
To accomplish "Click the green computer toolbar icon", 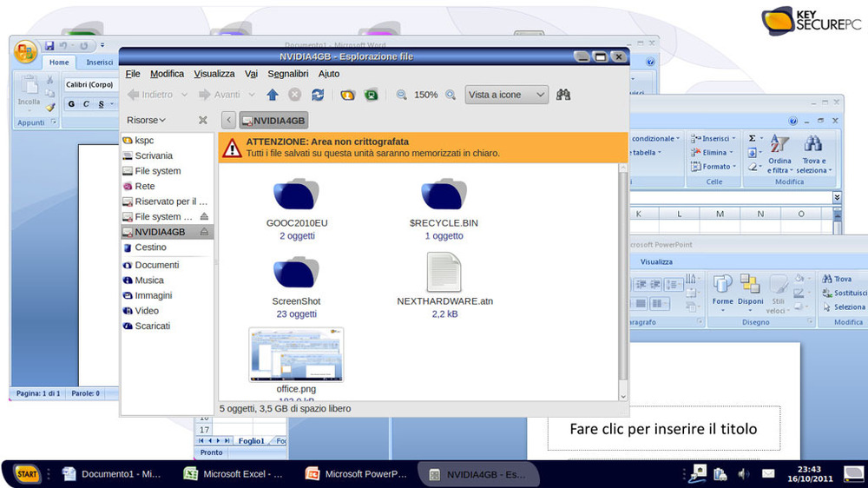I will click(x=371, y=95).
